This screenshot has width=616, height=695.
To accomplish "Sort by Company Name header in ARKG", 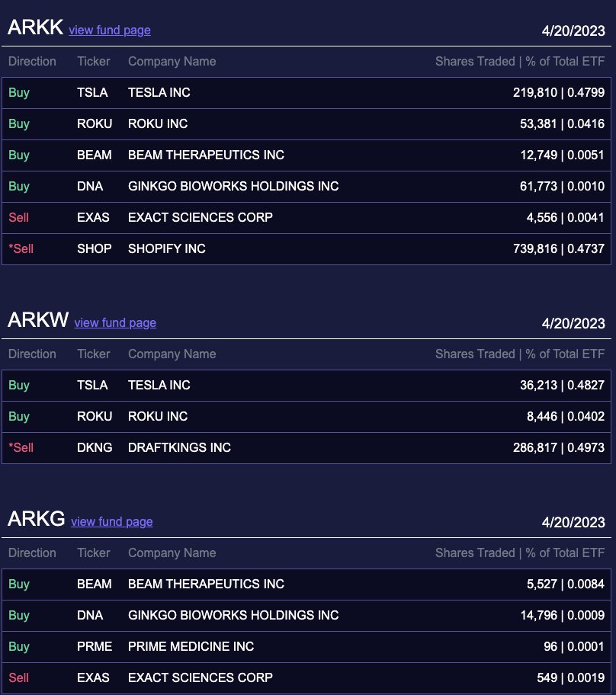I will click(x=172, y=552).
